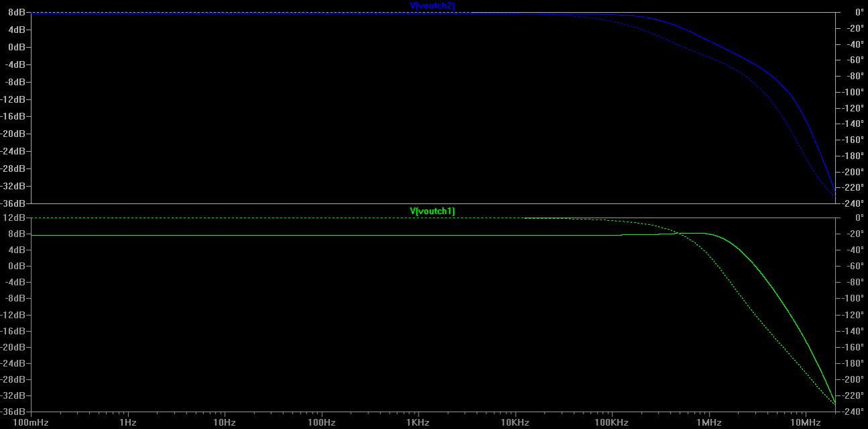This screenshot has width=868, height=429.
Task: Click -36dB on the upper pane's magnitude axis
Action: point(14,203)
